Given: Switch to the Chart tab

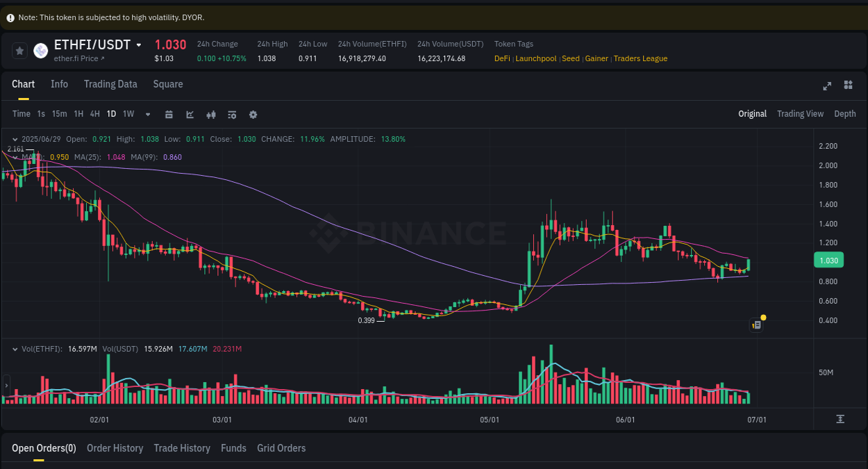Looking at the screenshot, I should coord(23,84).
